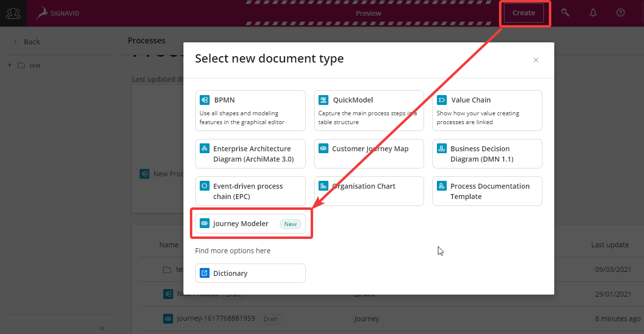Click BPMN description about graphical editor

coord(242,118)
